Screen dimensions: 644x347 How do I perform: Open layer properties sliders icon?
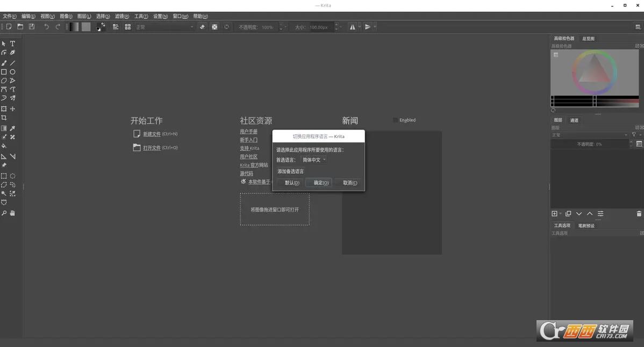[x=600, y=214]
